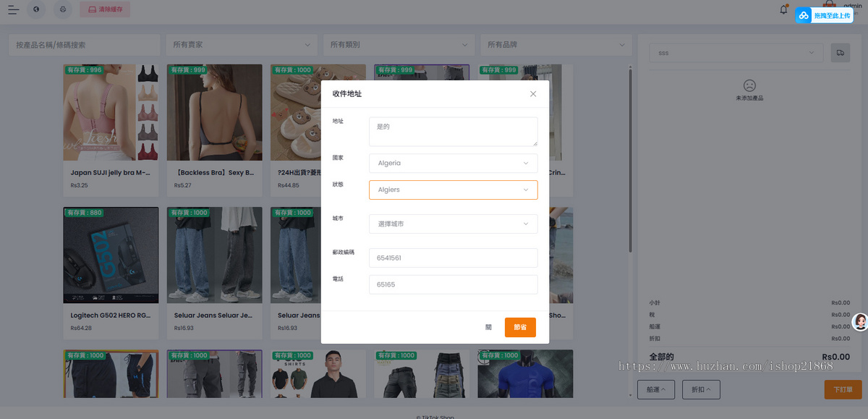Screen dimensions: 868x419
Task: Open the chat assistant avatar on the right edge
Action: [860, 322]
